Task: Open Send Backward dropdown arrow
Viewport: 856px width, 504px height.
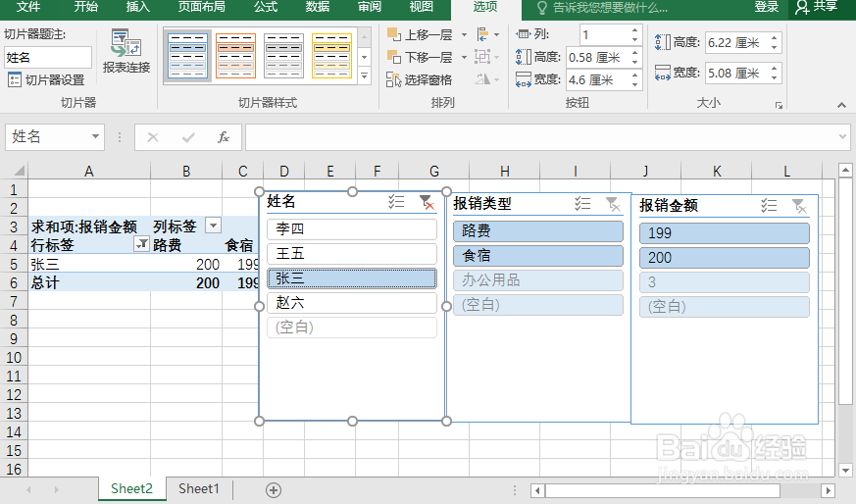Action: point(464,57)
